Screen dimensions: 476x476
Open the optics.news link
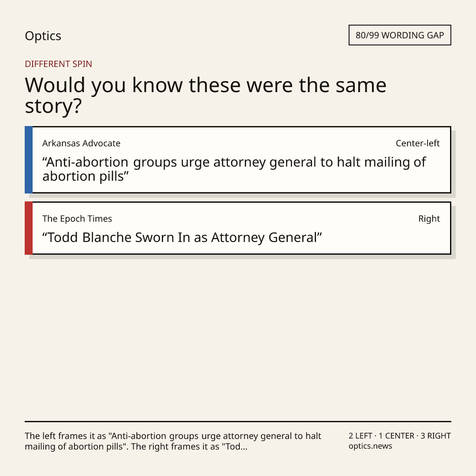(370, 446)
